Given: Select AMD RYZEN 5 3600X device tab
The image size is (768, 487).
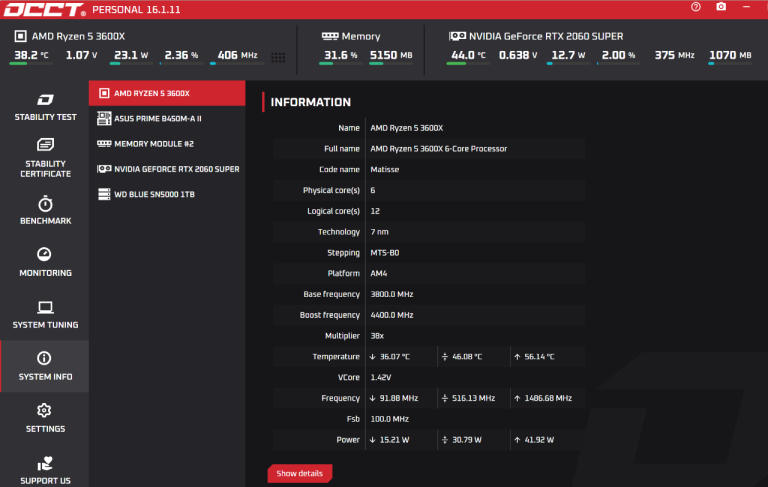Looking at the screenshot, I should [167, 93].
